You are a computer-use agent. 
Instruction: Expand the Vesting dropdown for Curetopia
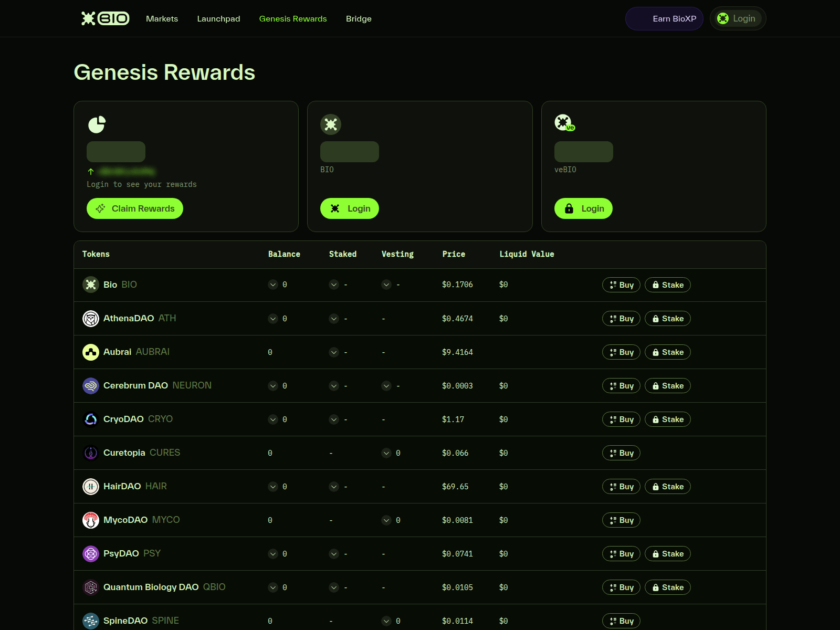(x=386, y=453)
